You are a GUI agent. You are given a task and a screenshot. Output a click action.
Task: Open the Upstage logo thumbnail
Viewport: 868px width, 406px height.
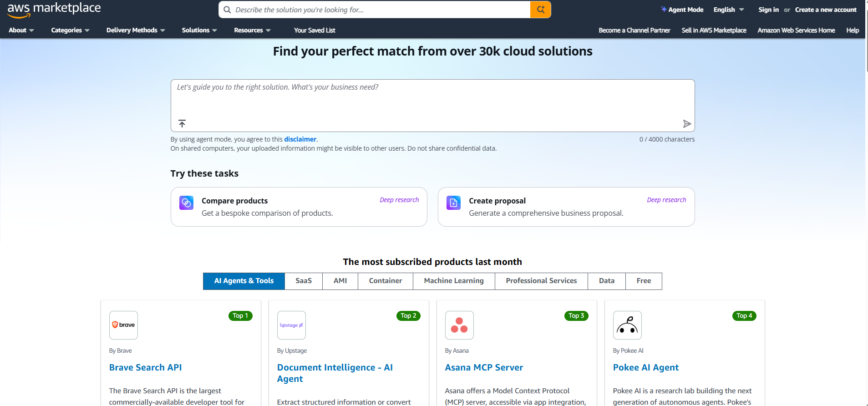[291, 325]
